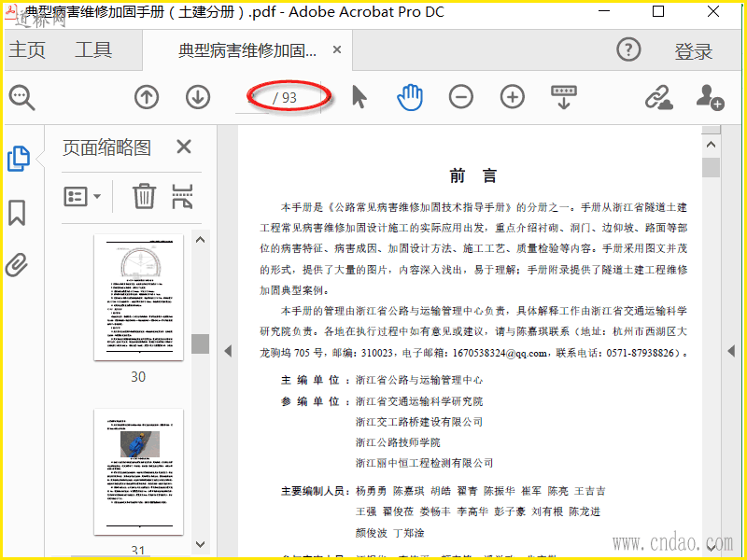This screenshot has height=560, width=747.
Task: Select page 31 thumbnail
Action: pos(138,472)
